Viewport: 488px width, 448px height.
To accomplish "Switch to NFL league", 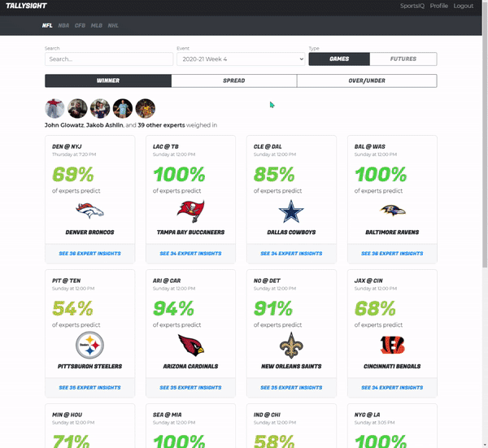I will click(x=47, y=25).
